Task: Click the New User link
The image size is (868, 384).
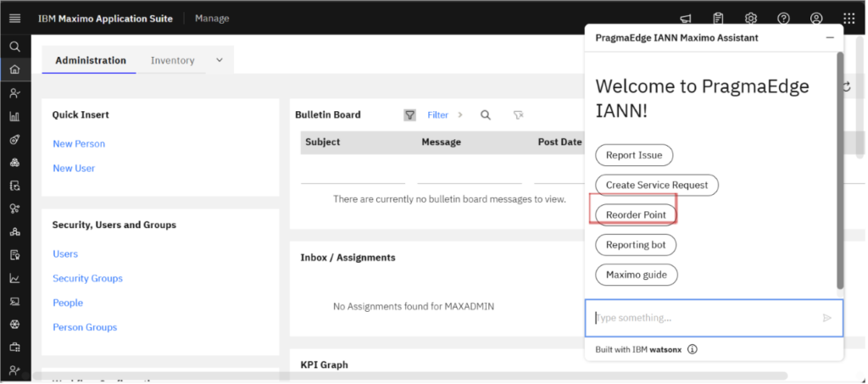Action: (x=74, y=168)
